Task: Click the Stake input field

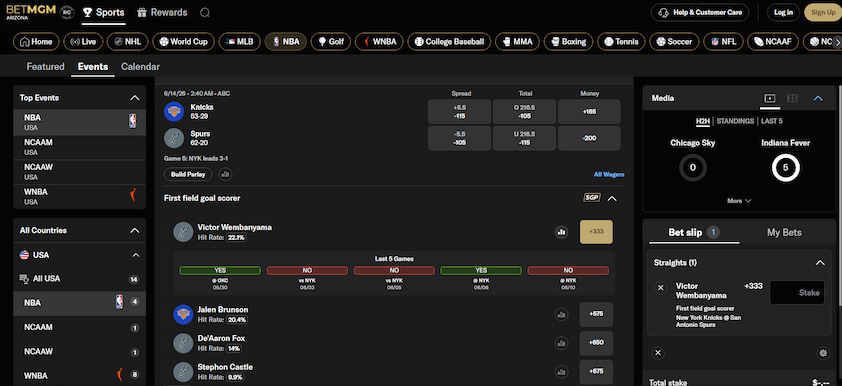Action: tap(797, 293)
